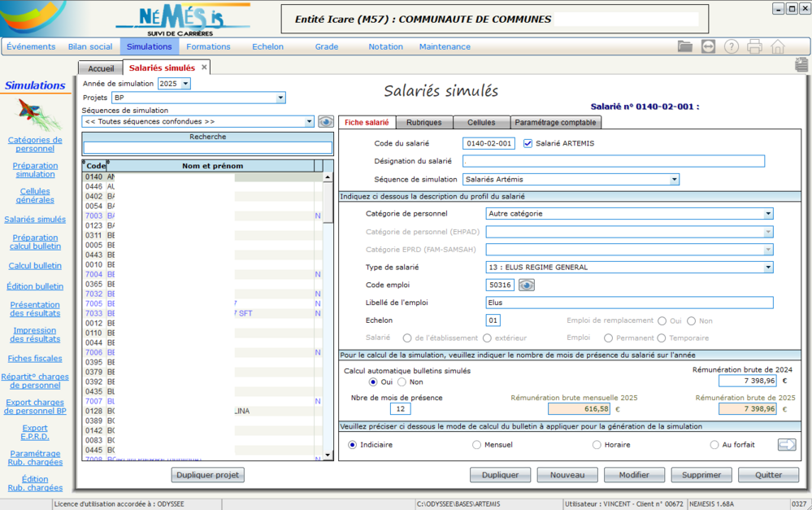Open the Année de simulation dropdown

click(185, 84)
